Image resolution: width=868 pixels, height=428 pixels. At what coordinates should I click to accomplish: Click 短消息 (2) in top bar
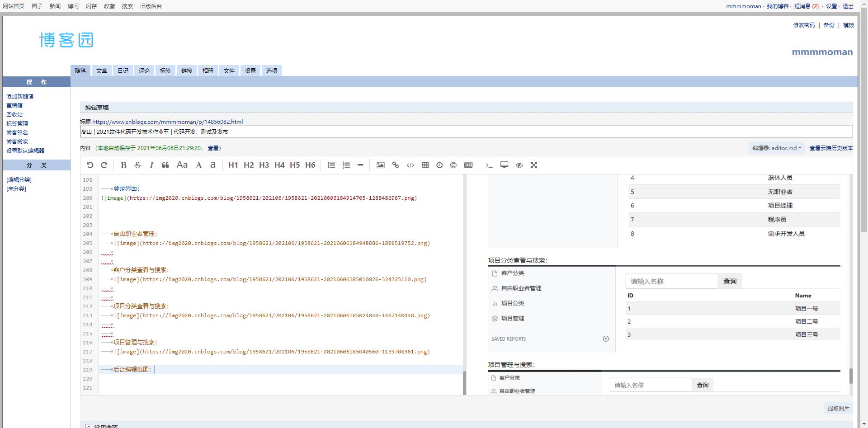[x=806, y=6]
